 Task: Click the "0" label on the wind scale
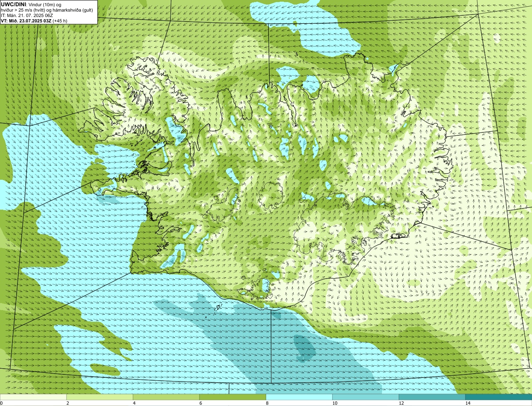coord(1,403)
